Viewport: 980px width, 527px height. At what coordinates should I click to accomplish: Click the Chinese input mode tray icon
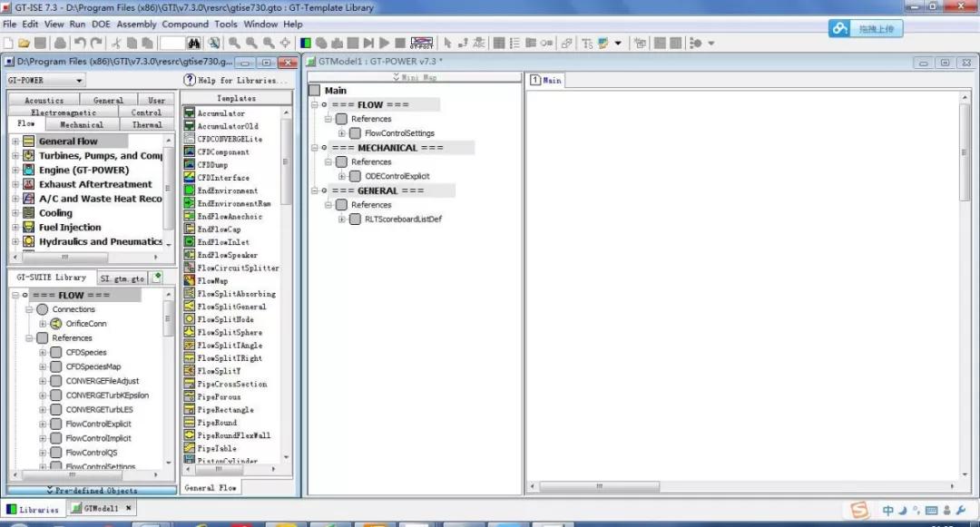(888, 511)
